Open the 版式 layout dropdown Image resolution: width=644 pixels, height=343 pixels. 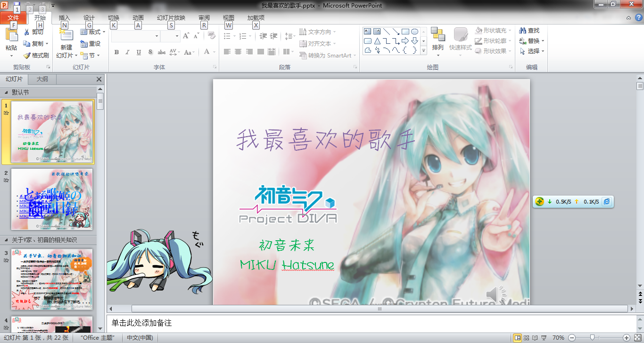[x=93, y=32]
